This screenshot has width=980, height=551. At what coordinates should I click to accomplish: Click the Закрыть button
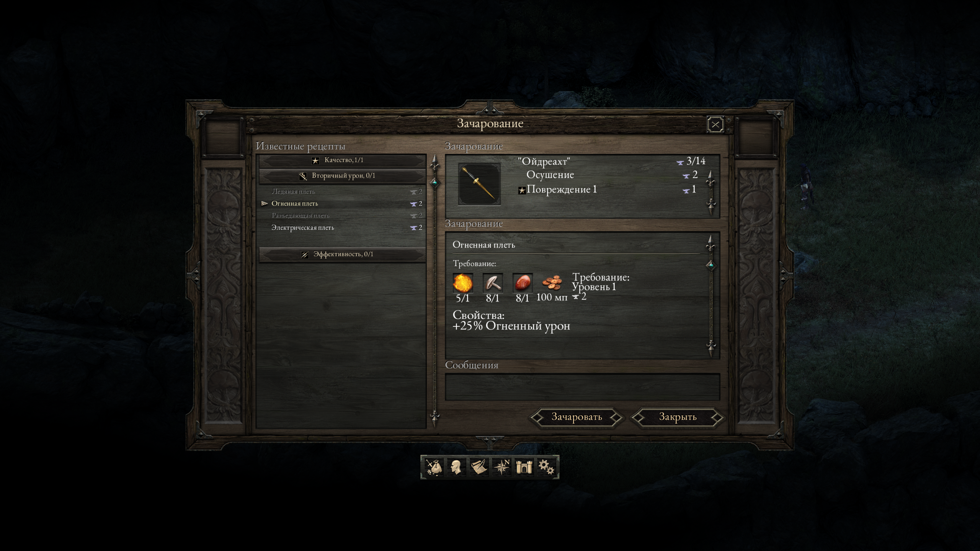coord(678,417)
